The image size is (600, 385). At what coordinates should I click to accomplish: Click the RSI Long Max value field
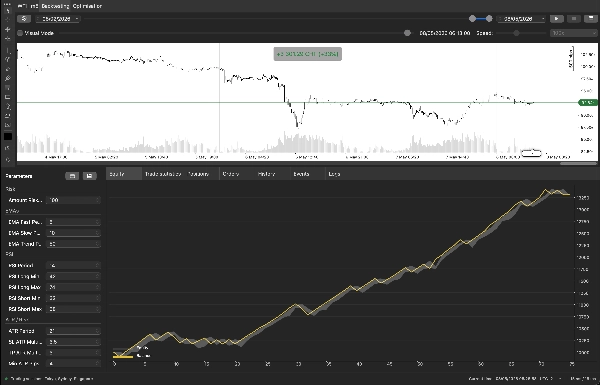tap(73, 287)
